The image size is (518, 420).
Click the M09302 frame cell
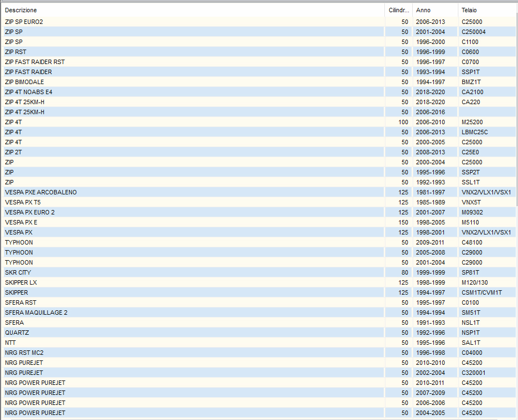[487, 212]
